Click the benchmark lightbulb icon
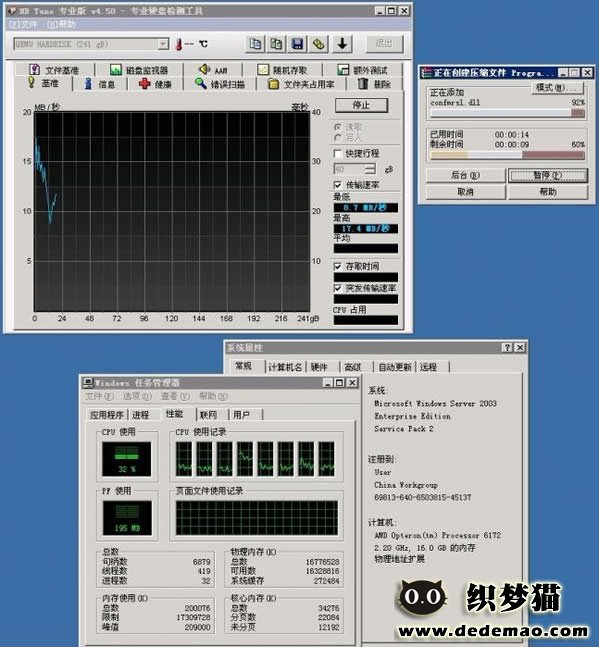The image size is (599, 647). pyautogui.click(x=31, y=83)
